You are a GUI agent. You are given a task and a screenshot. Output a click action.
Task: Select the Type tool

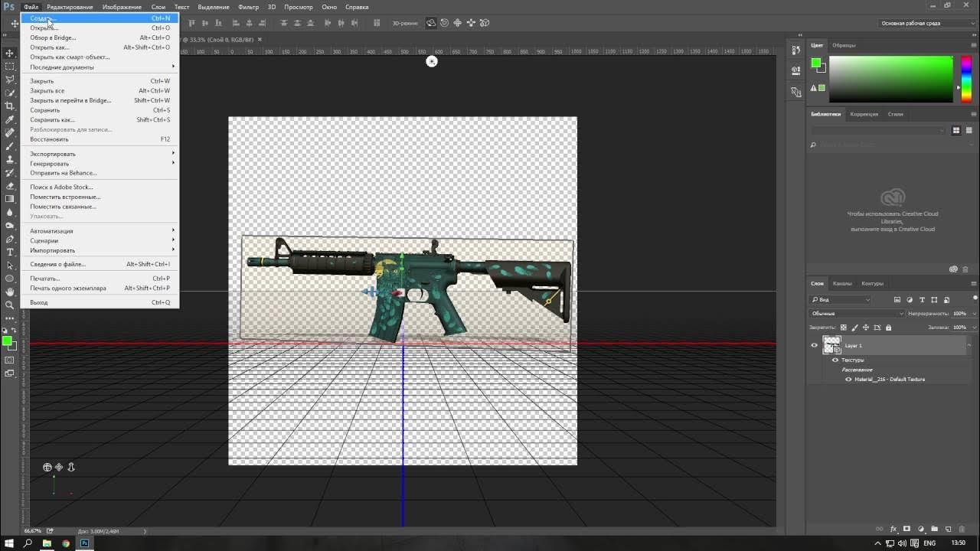10,252
